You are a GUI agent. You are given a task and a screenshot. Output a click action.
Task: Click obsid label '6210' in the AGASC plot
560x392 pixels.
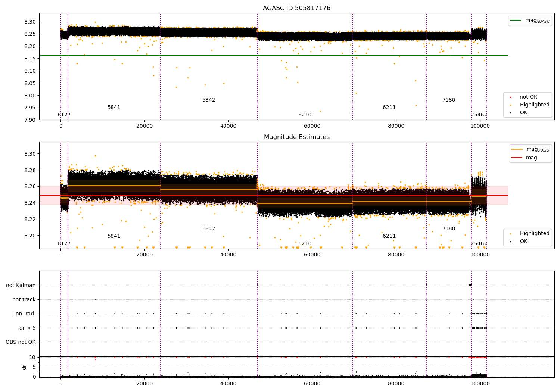305,115
